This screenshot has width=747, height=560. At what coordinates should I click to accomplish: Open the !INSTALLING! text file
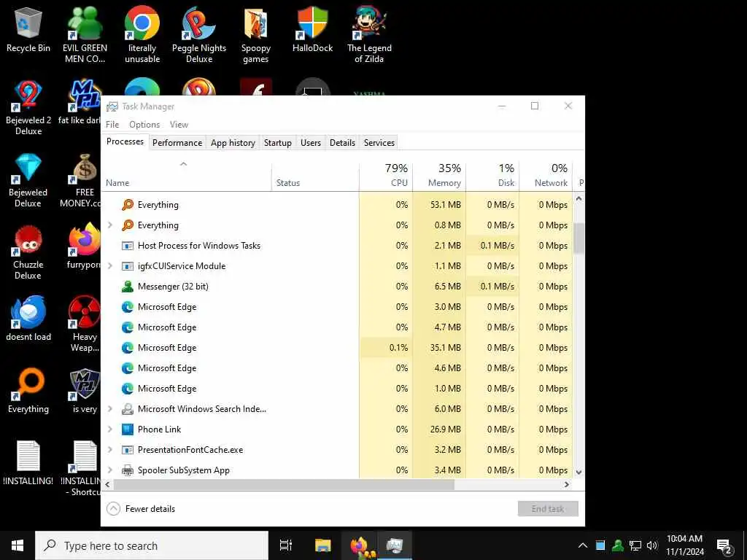coord(28,463)
